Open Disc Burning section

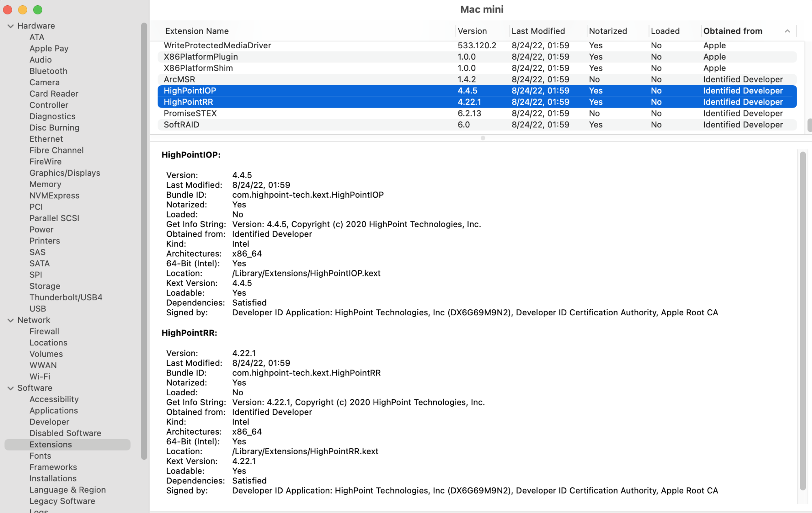point(54,128)
